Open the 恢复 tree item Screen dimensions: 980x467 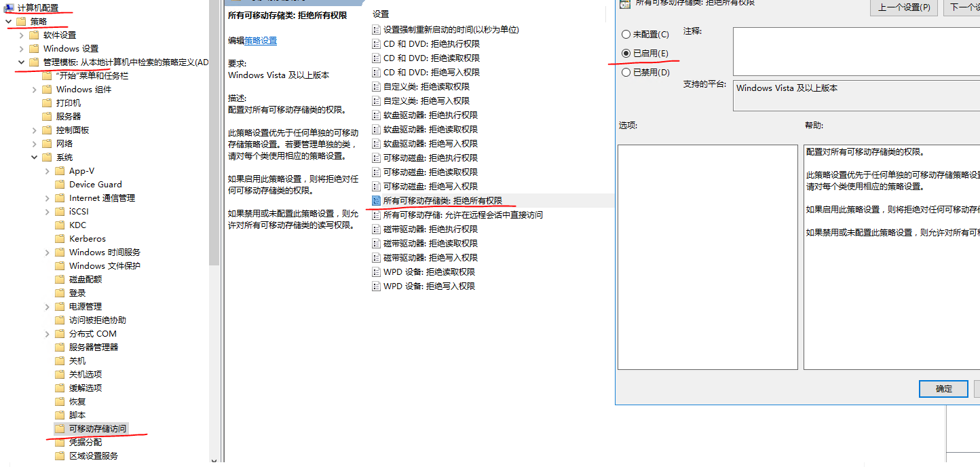pyautogui.click(x=77, y=401)
